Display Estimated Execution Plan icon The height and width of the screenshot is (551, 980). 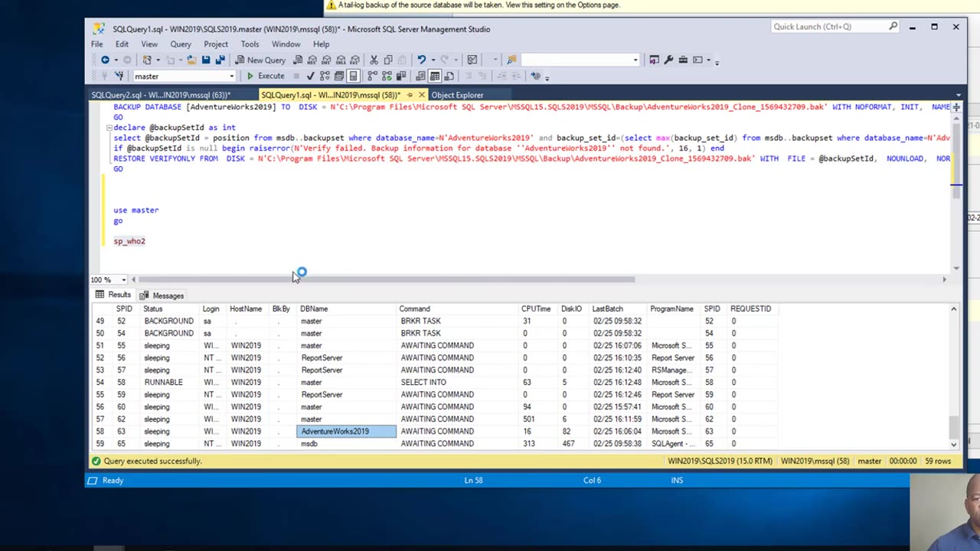coord(325,76)
